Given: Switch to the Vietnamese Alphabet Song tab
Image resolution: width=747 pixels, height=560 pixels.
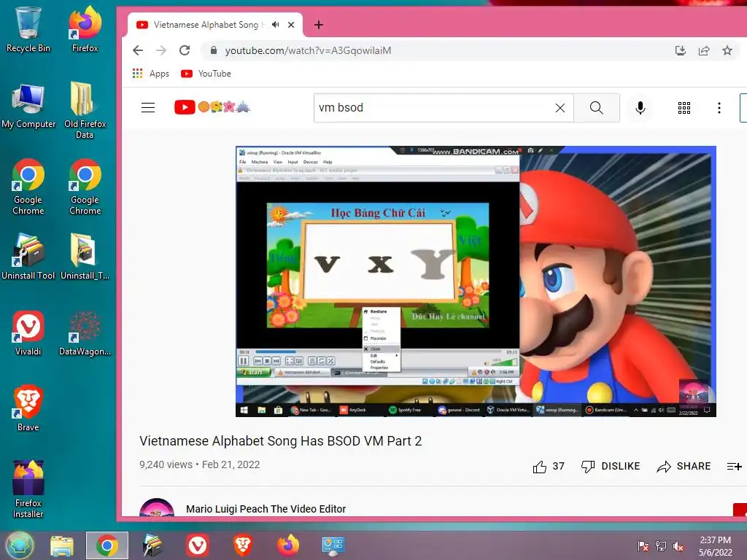Looking at the screenshot, I should [x=205, y=25].
